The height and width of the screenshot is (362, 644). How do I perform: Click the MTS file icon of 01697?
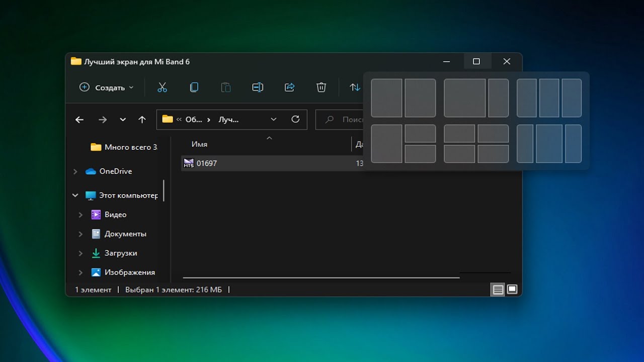pos(189,163)
